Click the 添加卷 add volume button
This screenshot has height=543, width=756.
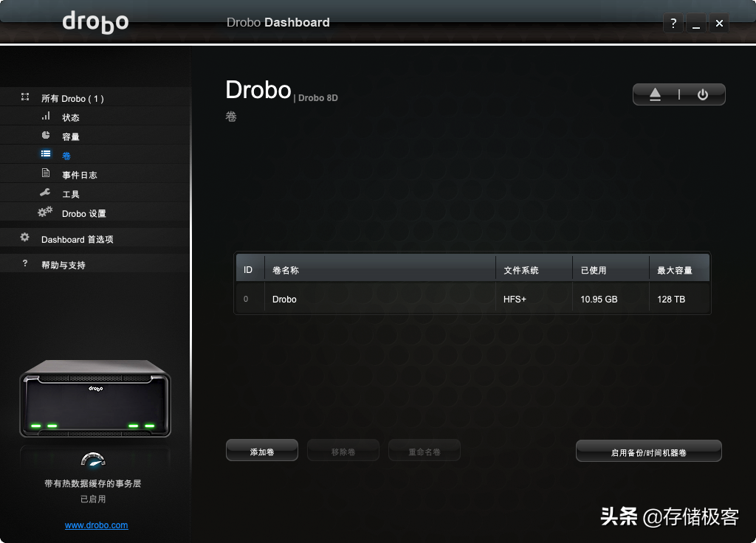[262, 451]
